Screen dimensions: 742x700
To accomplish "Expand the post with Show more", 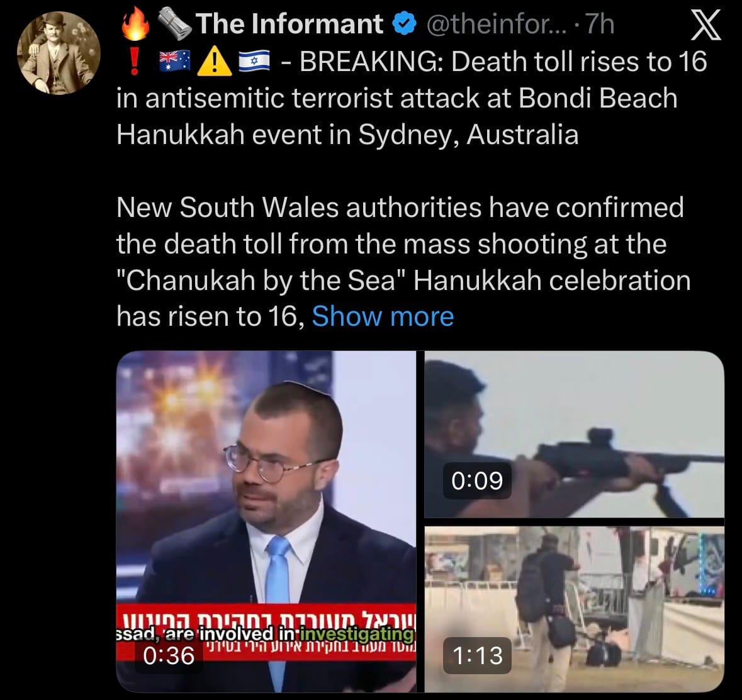I will point(383,316).
